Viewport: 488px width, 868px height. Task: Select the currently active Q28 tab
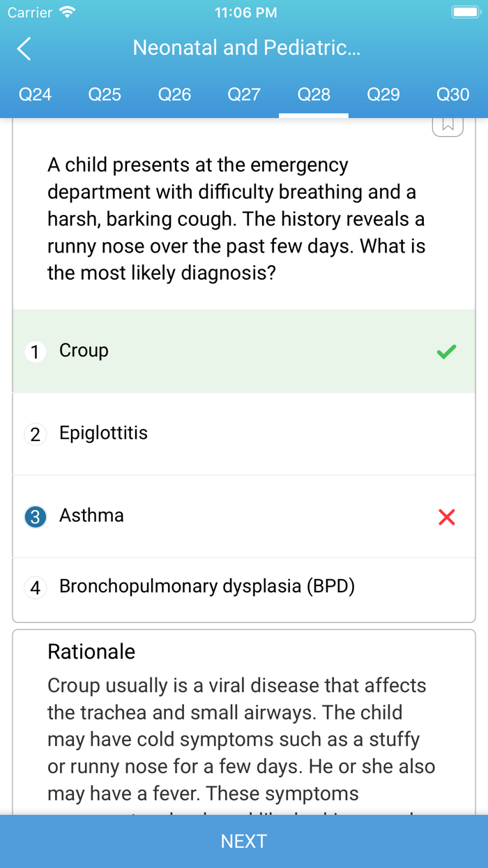point(314,94)
